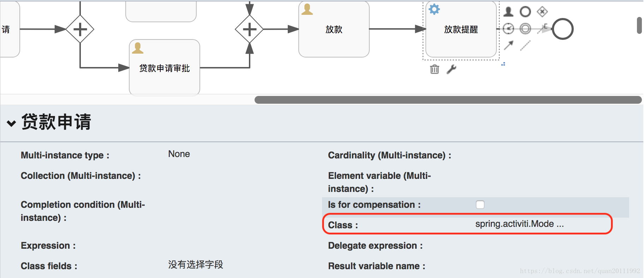Open the Multi-instance type None value
Screen dimensions: 644x278
[179, 154]
